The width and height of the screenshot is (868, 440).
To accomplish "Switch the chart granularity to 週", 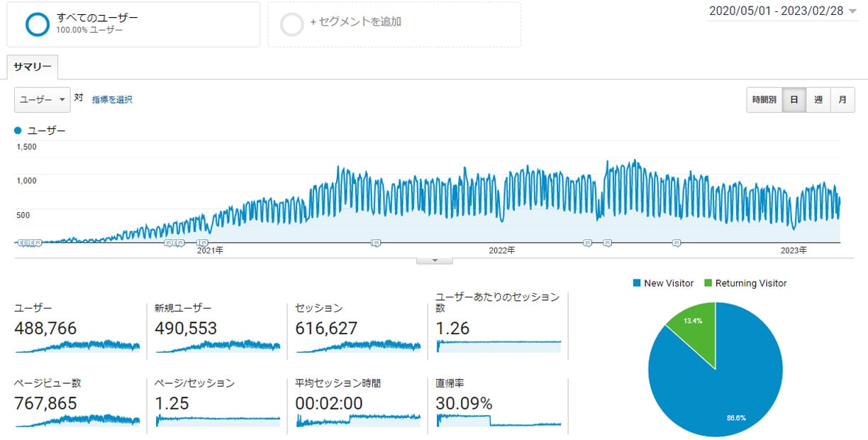I will [818, 99].
